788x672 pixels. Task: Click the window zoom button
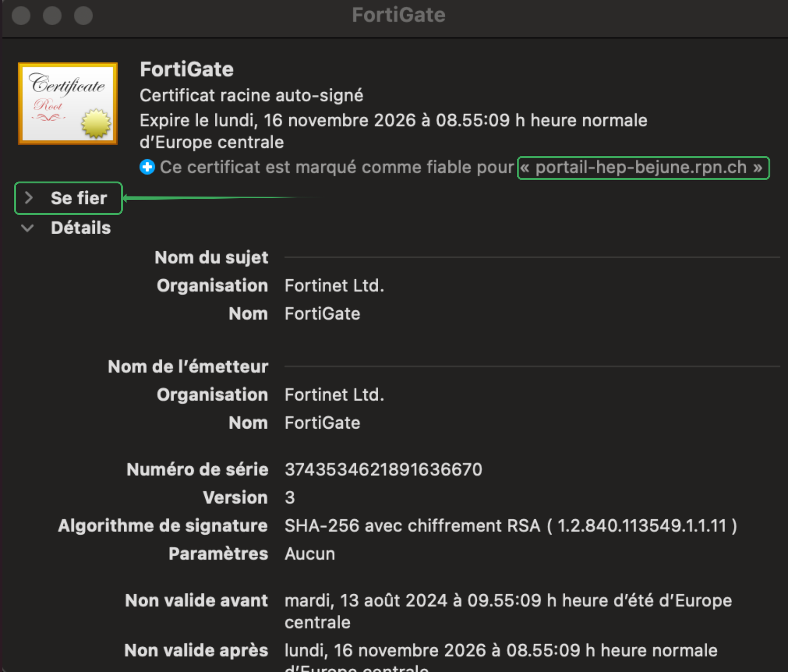(83, 15)
